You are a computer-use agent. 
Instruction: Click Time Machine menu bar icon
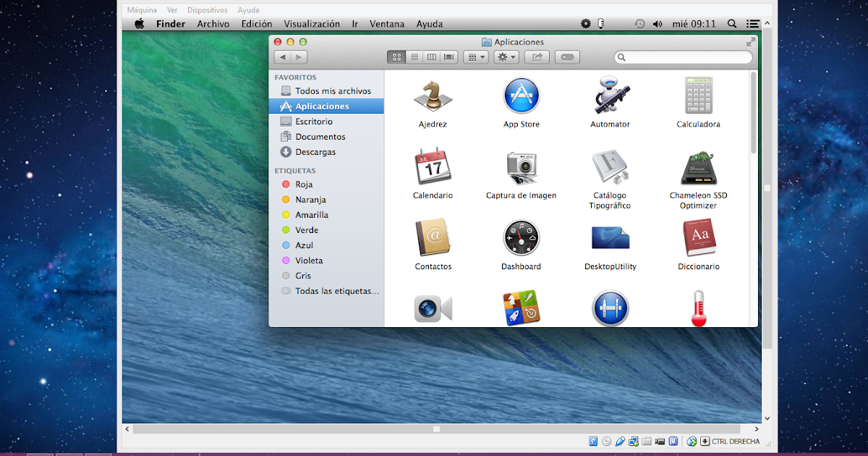[x=639, y=24]
